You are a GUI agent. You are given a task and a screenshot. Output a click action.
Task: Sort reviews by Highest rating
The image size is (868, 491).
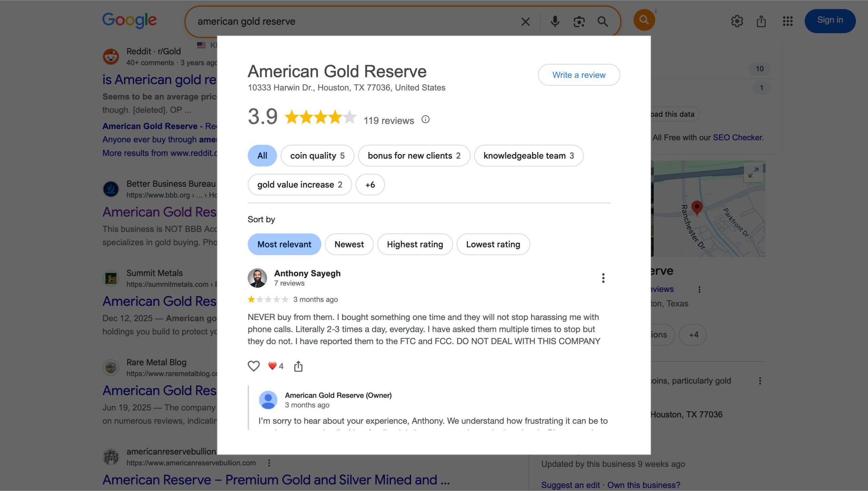click(x=415, y=244)
